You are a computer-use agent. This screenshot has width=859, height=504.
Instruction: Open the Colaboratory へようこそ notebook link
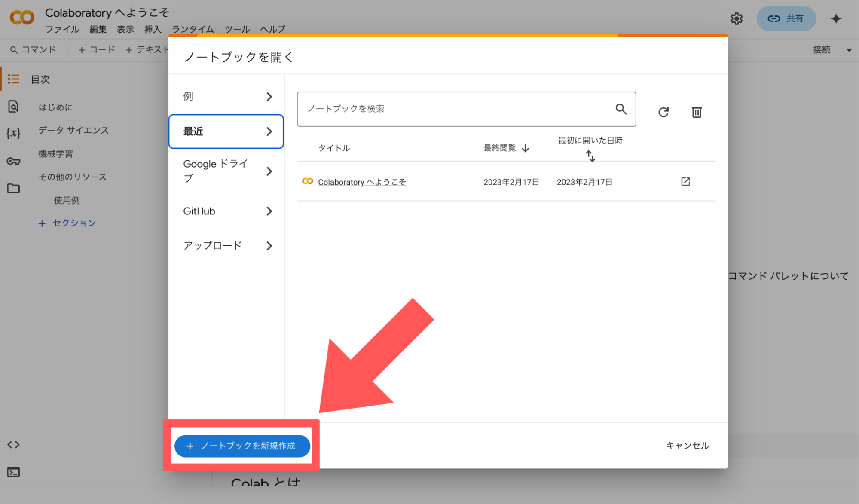362,182
